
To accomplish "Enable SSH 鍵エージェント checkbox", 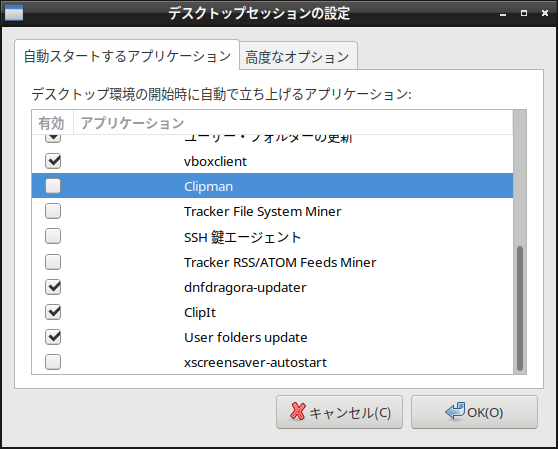I will 53,236.
